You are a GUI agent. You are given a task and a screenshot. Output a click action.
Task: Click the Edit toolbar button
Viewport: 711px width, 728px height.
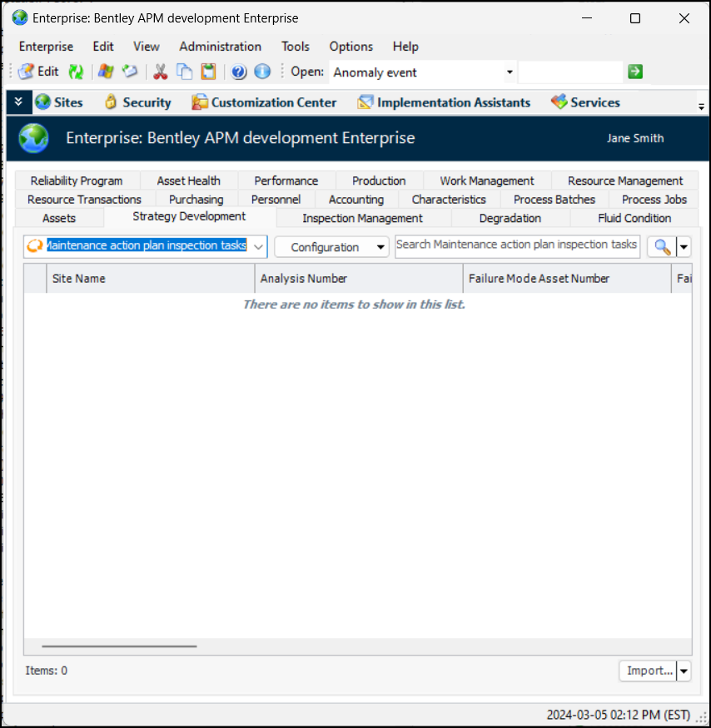(x=38, y=72)
